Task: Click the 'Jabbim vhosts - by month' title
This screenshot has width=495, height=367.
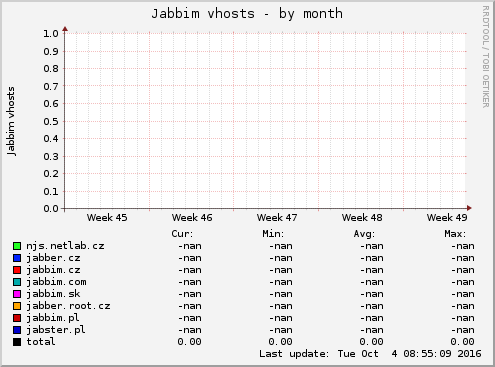Action: [247, 14]
